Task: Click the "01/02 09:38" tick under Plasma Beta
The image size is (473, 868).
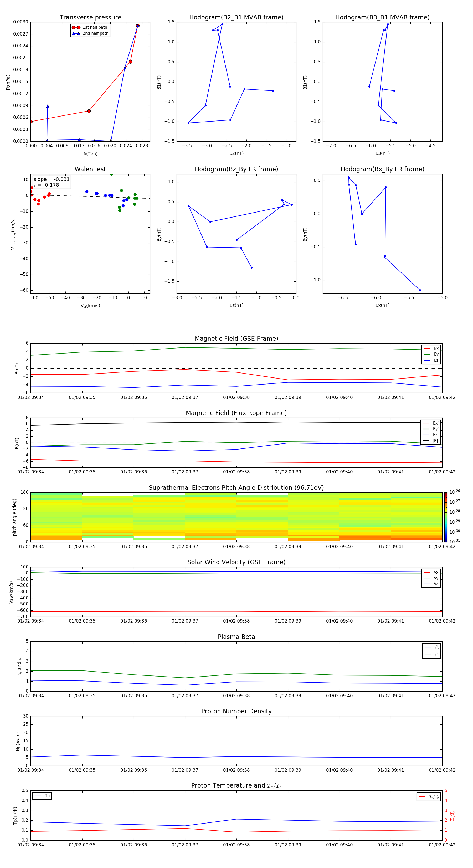Action: click(x=236, y=695)
